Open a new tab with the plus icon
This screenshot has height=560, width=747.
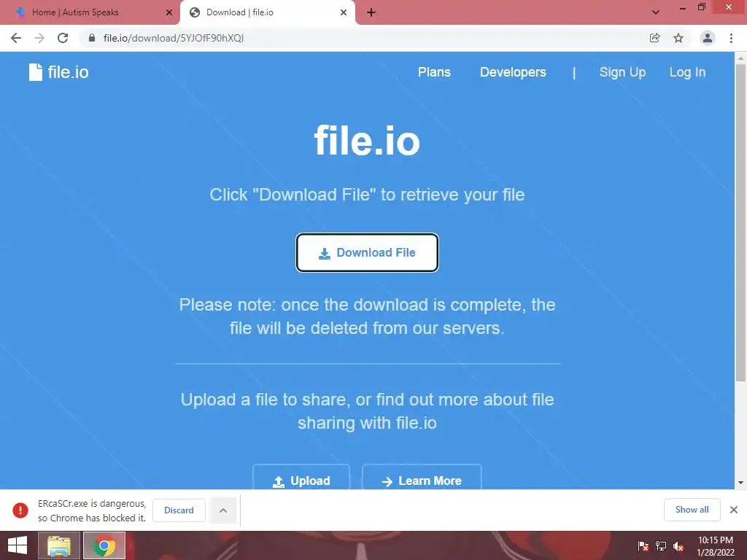[371, 12]
